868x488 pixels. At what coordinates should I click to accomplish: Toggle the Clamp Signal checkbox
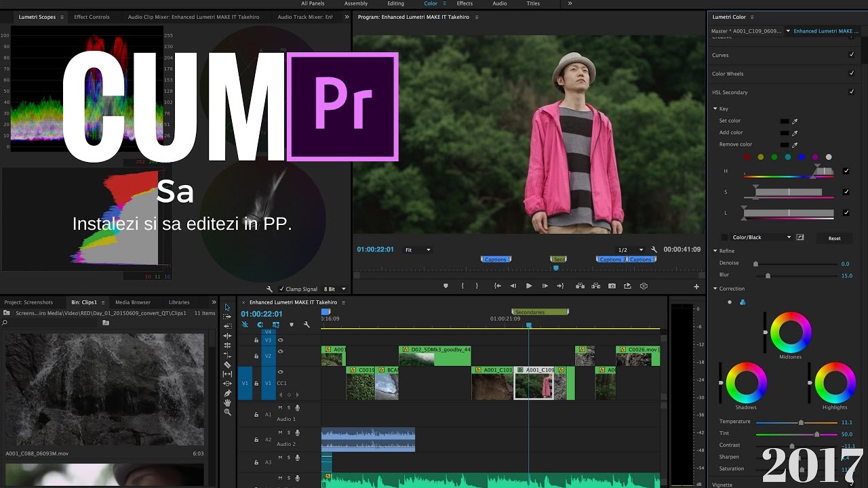click(x=282, y=289)
